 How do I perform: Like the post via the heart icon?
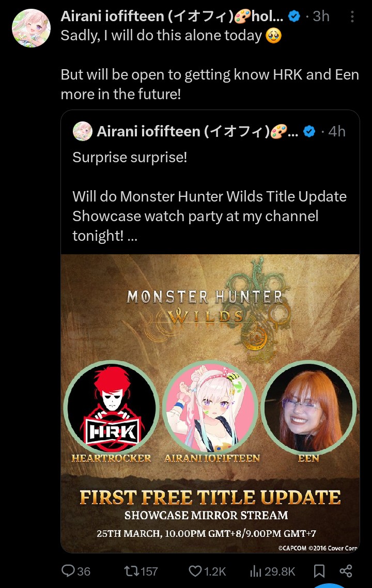(195, 571)
